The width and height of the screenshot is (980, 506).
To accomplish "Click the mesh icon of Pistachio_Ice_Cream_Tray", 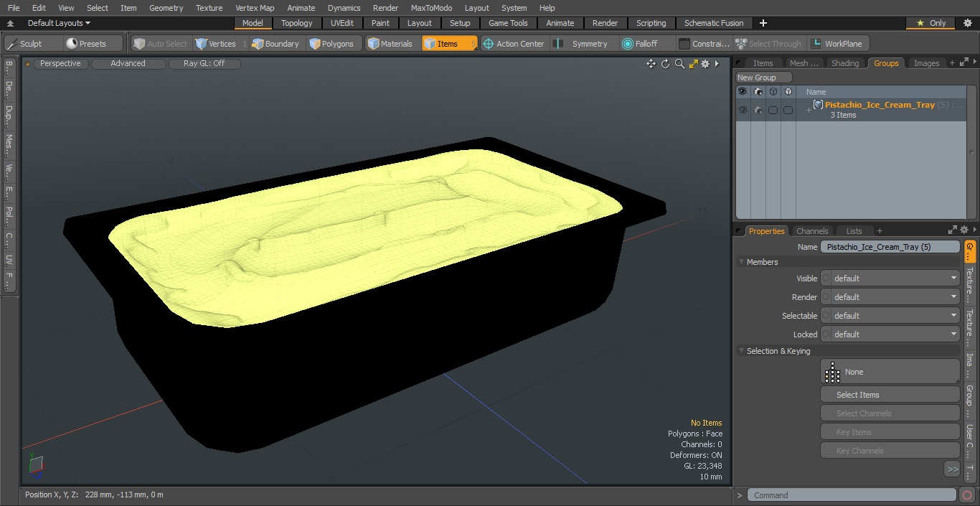I will click(x=818, y=105).
